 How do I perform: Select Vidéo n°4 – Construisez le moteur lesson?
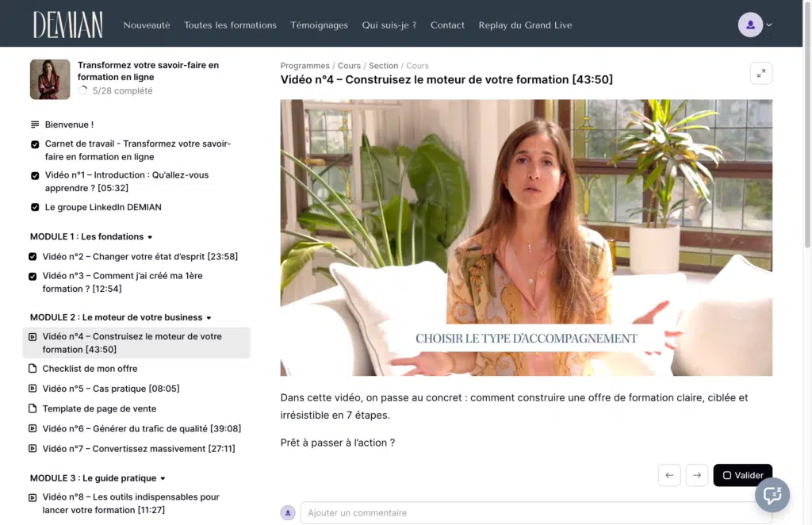[x=136, y=343]
